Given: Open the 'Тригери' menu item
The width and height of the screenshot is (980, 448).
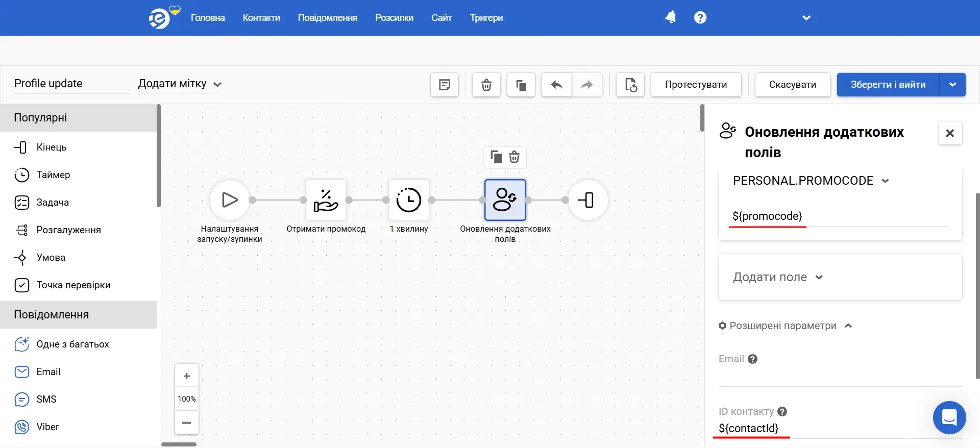Looking at the screenshot, I should [x=486, y=18].
